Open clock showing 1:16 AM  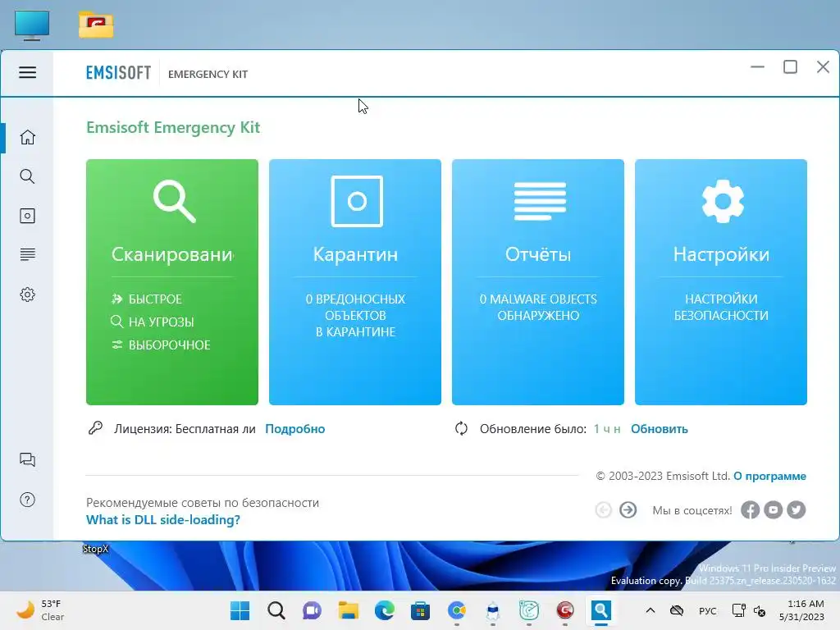pos(801,610)
